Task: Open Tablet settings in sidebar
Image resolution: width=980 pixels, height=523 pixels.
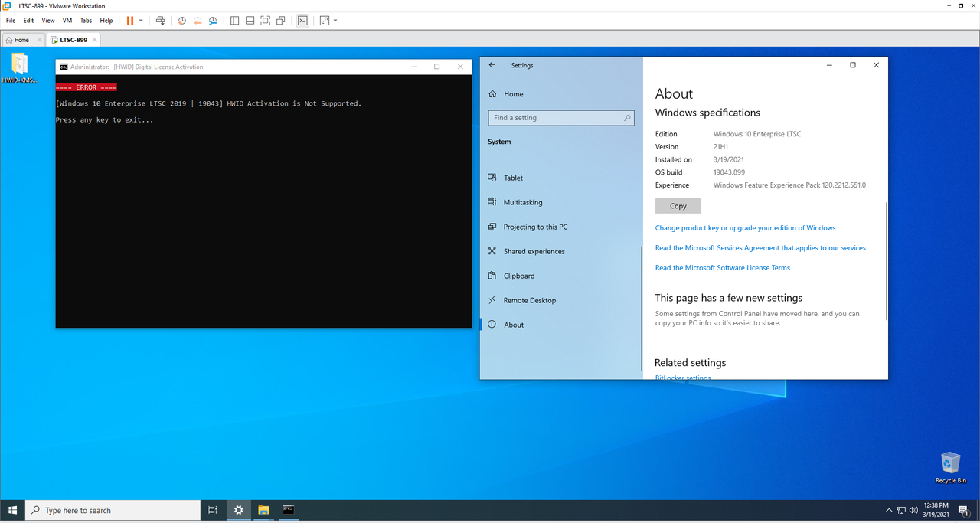Action: [x=513, y=178]
